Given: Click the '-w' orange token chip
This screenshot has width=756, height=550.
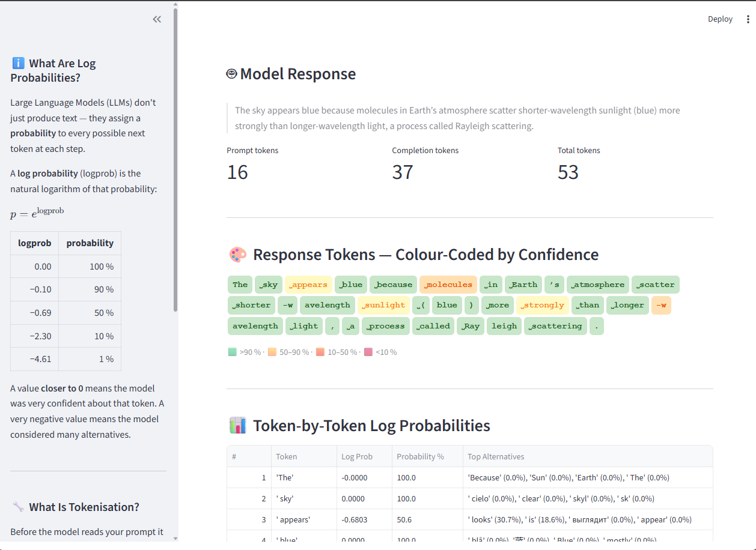Looking at the screenshot, I should [661, 305].
